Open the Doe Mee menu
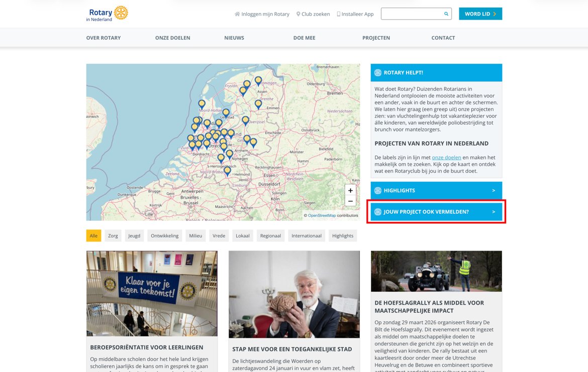Screen dimensions: 588x372 pyautogui.click(x=304, y=38)
